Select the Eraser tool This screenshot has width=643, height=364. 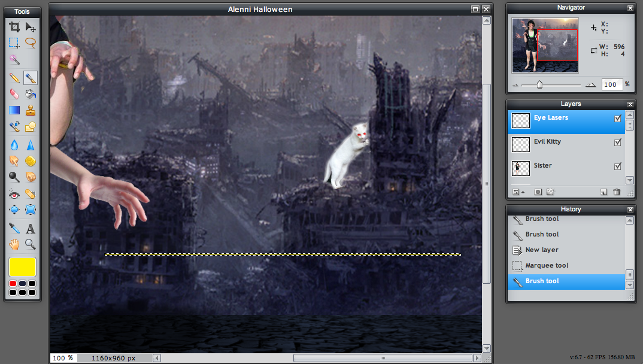[14, 94]
